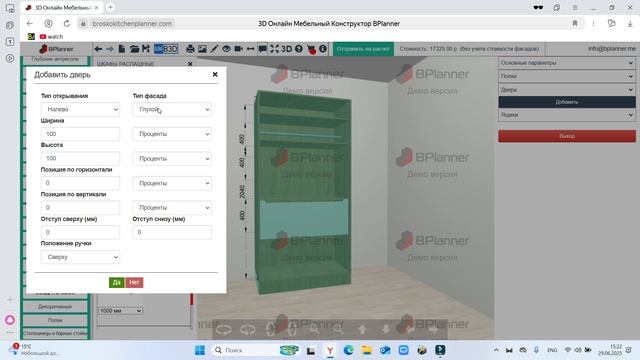Open the Полки category in left sidebar
This screenshot has width=640, height=360.
coord(55,320)
